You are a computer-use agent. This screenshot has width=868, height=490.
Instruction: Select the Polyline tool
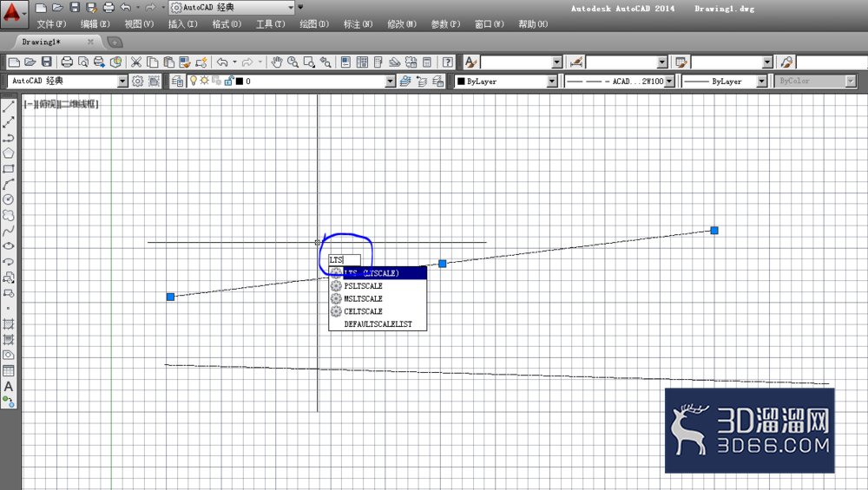click(x=9, y=138)
